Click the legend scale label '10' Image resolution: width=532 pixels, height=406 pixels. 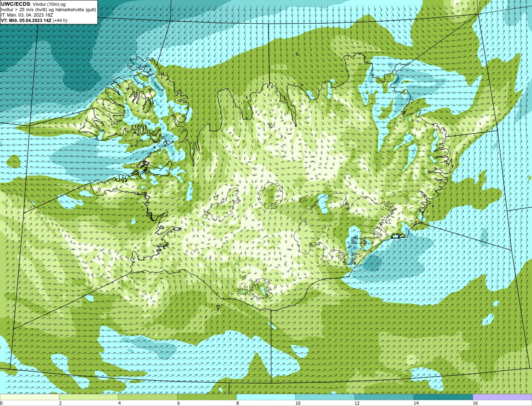[298, 403]
